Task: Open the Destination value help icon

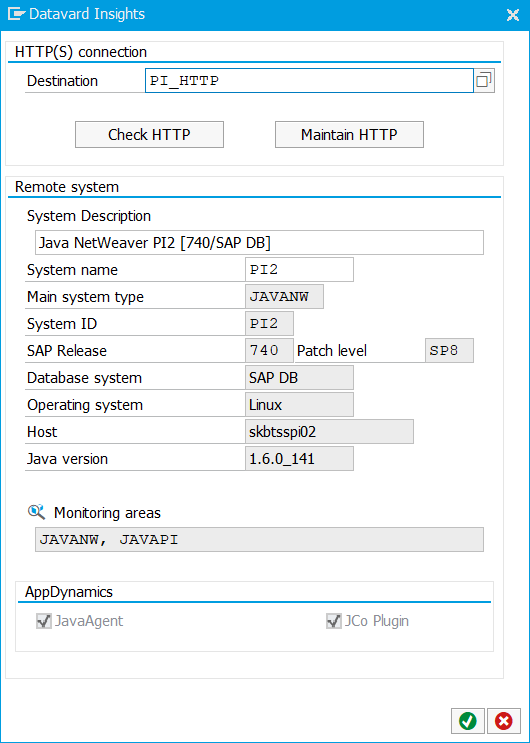Action: point(484,81)
